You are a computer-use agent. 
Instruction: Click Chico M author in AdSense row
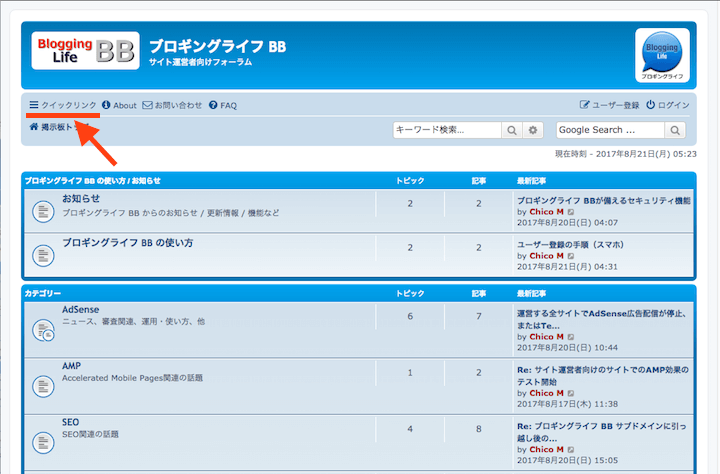(546, 337)
